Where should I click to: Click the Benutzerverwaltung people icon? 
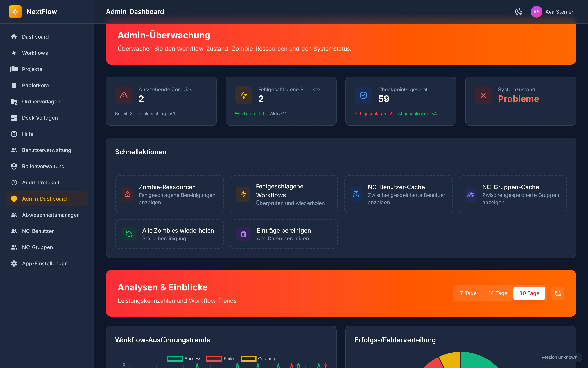[x=14, y=150]
